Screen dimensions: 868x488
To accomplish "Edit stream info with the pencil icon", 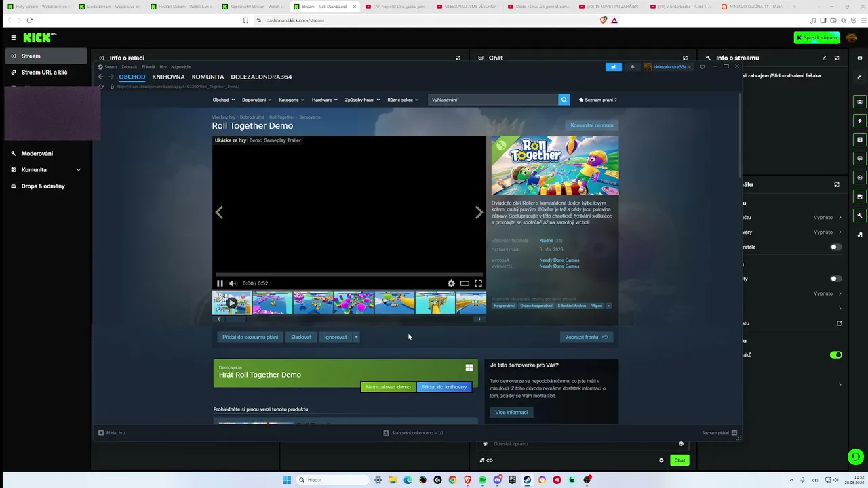I will 825,58.
